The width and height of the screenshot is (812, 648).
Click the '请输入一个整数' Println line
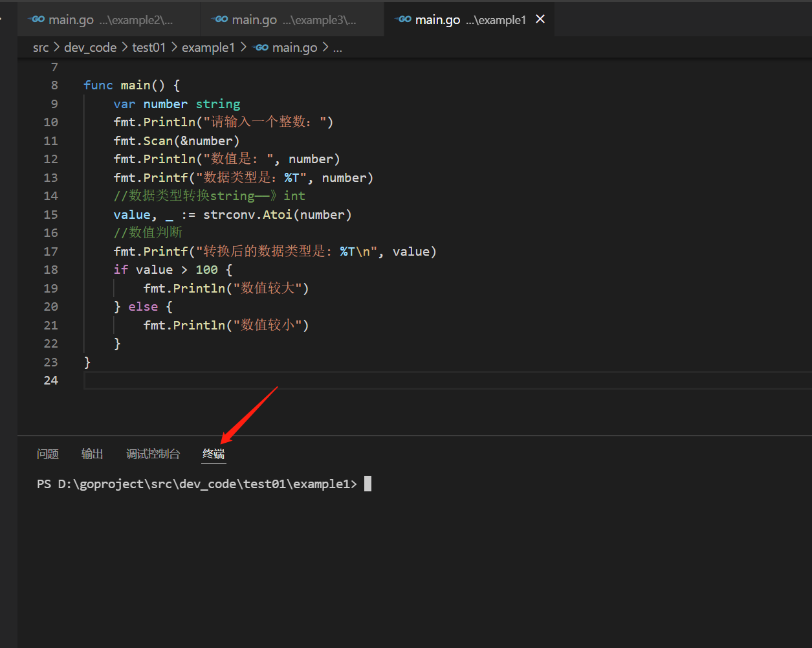click(x=223, y=122)
